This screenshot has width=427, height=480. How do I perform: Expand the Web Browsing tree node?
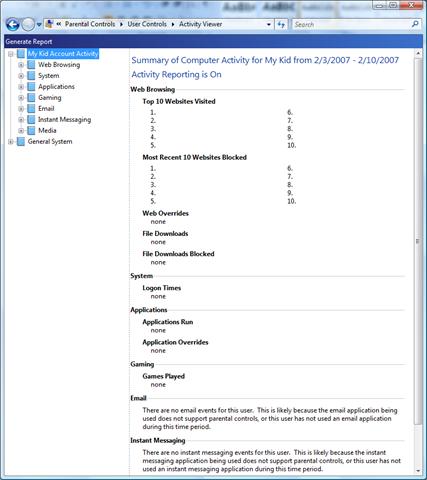[21, 65]
